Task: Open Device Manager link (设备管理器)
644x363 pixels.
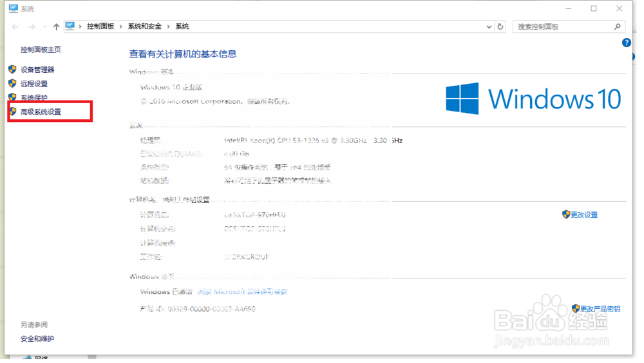Action: click(x=38, y=70)
